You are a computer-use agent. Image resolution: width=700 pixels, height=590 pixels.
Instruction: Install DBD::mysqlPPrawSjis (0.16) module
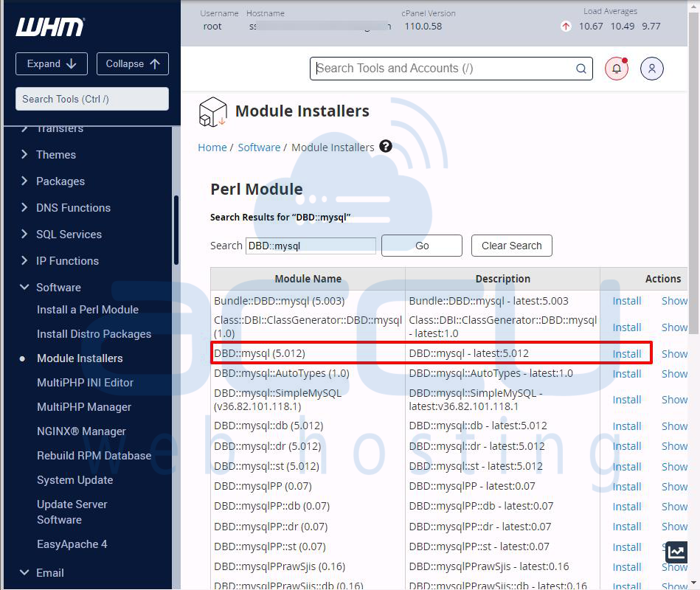pyautogui.click(x=627, y=567)
